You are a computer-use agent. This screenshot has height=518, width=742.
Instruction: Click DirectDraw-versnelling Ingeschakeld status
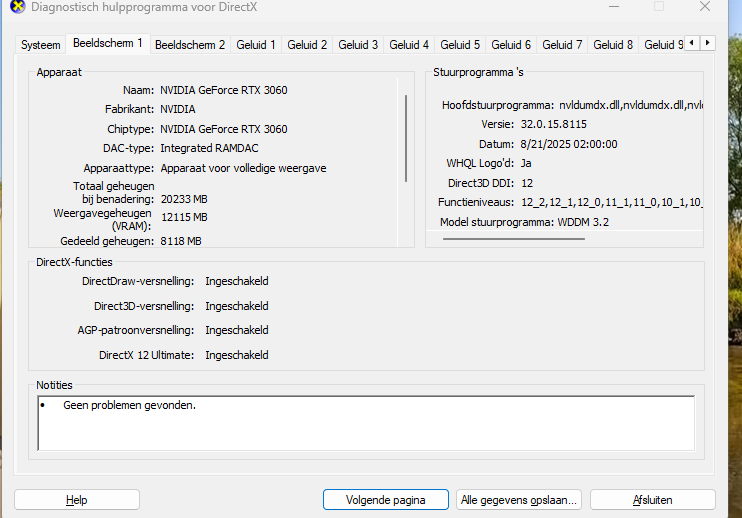237,281
